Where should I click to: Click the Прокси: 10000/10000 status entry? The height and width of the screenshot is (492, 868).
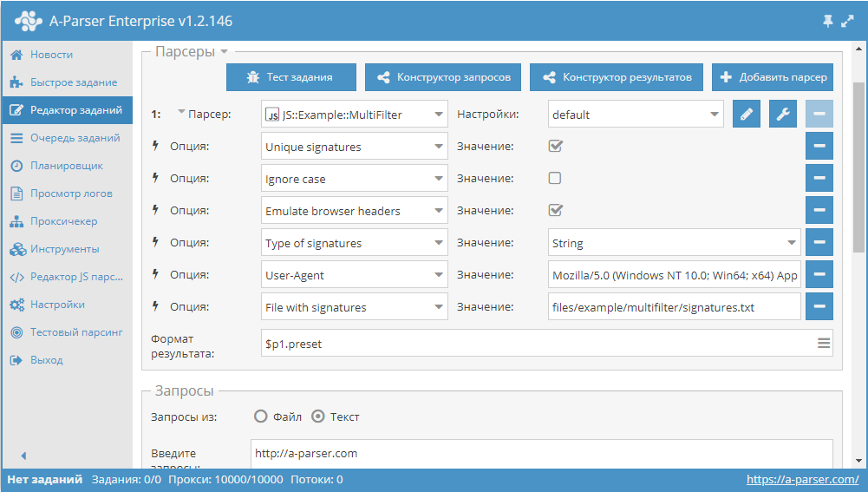[x=225, y=480]
